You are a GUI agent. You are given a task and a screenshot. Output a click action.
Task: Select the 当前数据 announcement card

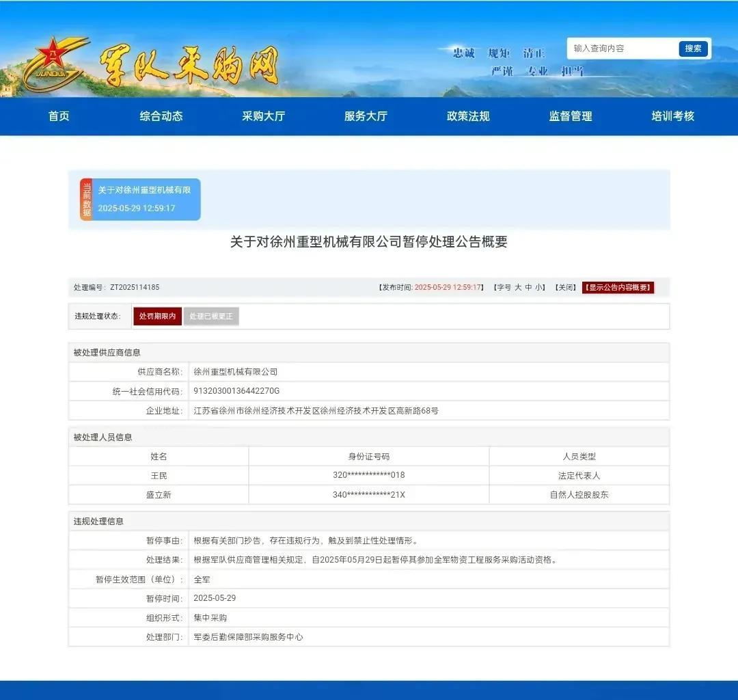[x=140, y=199]
